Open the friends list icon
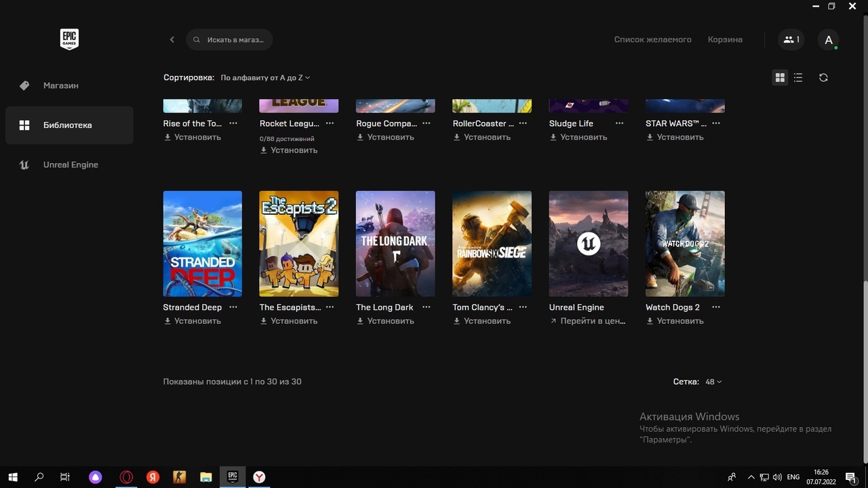 coord(791,39)
